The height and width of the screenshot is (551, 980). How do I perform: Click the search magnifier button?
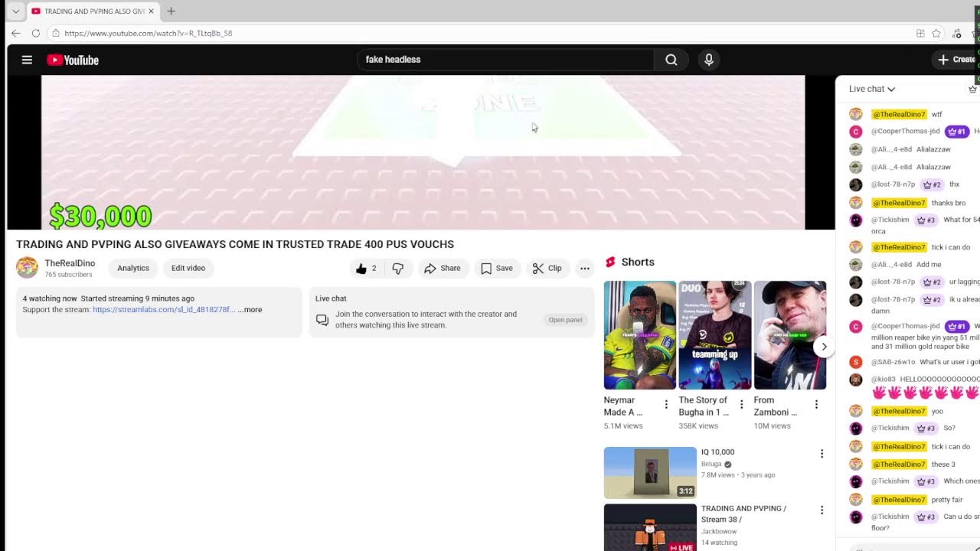pos(671,60)
